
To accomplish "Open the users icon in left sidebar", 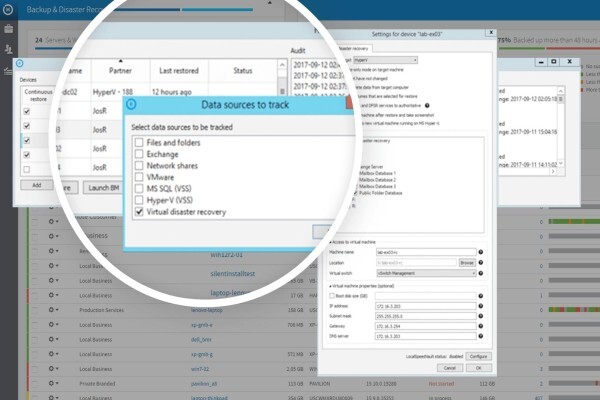I will point(8,49).
